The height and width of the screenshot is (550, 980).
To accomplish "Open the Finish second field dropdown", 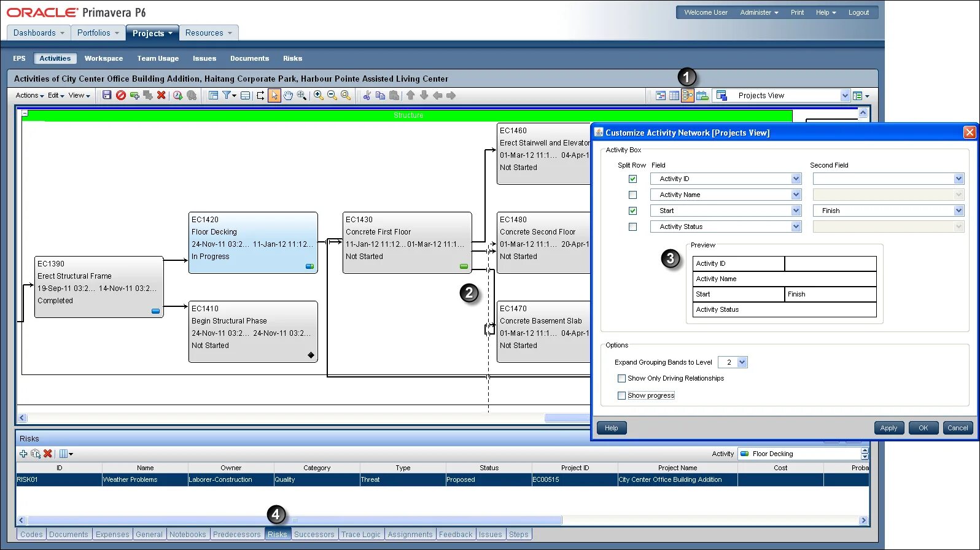I will tap(959, 211).
